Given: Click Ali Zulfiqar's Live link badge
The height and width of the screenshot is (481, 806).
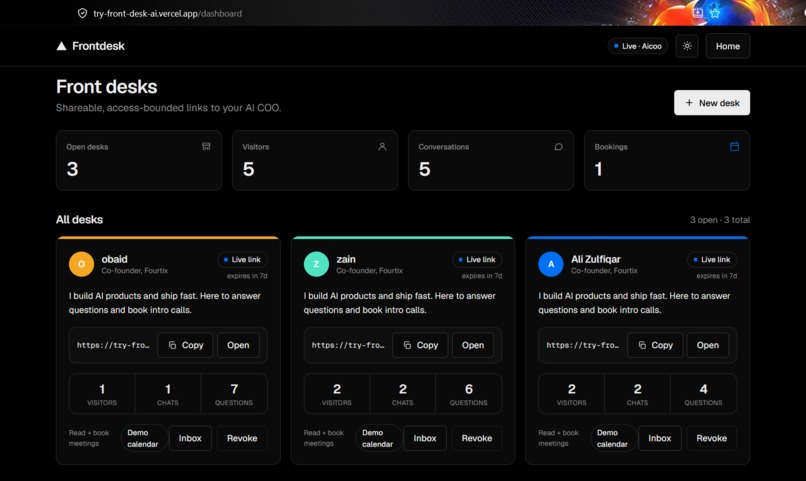Looking at the screenshot, I should click(x=712, y=260).
